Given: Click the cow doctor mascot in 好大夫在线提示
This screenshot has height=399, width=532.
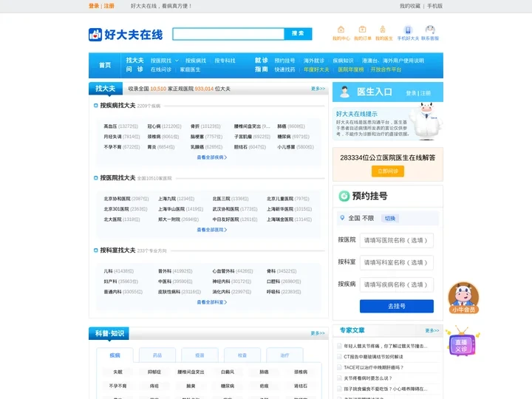Looking at the screenshot, I should coord(426,121).
